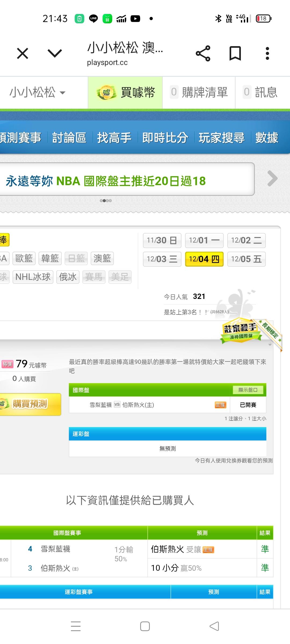Tap the 買噱幣 button
This screenshot has width=290, height=644.
click(125, 93)
